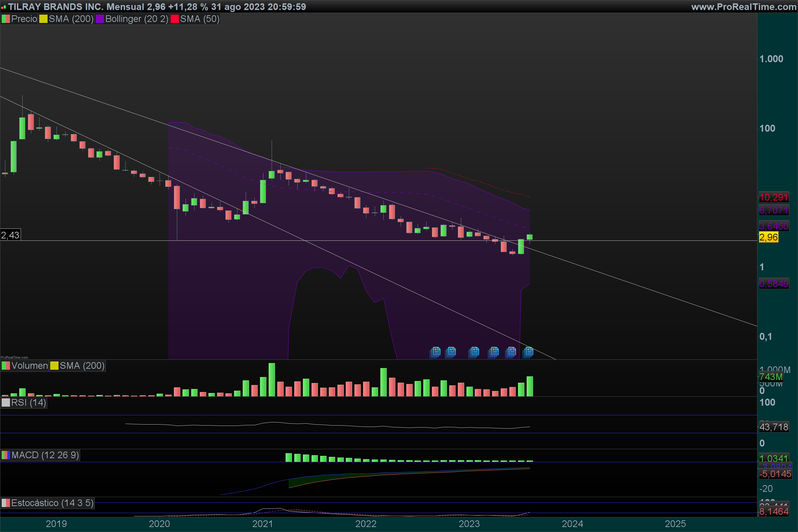
Task: Click the yellow 2,96 current price tag
Action: tap(768, 237)
